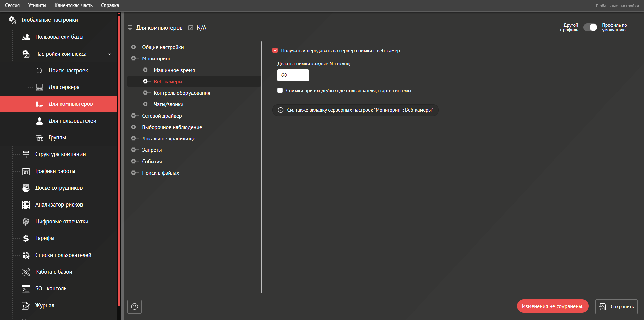Click the Графики работы calendar icon
Image resolution: width=644 pixels, height=320 pixels.
point(26,171)
